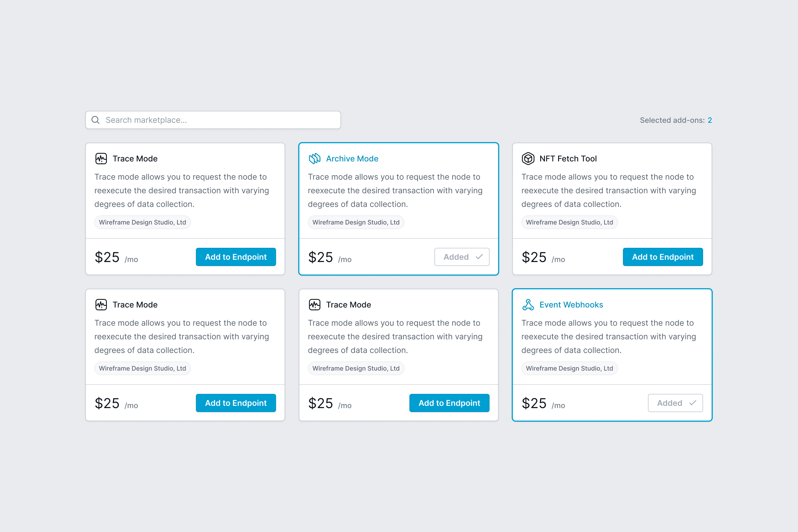Click the top-left Trace Mode waveform icon
Image resolution: width=798 pixels, height=532 pixels.
(x=101, y=159)
